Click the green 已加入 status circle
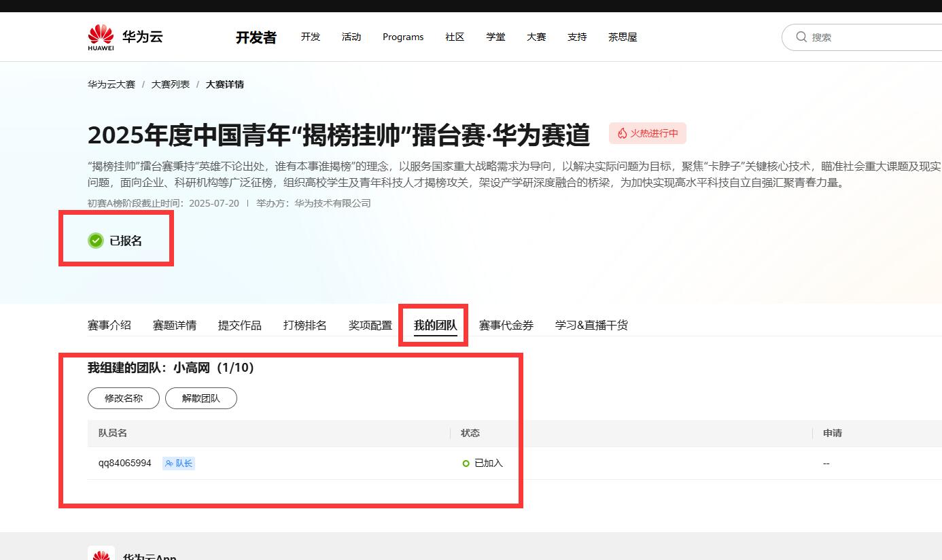 [x=466, y=463]
